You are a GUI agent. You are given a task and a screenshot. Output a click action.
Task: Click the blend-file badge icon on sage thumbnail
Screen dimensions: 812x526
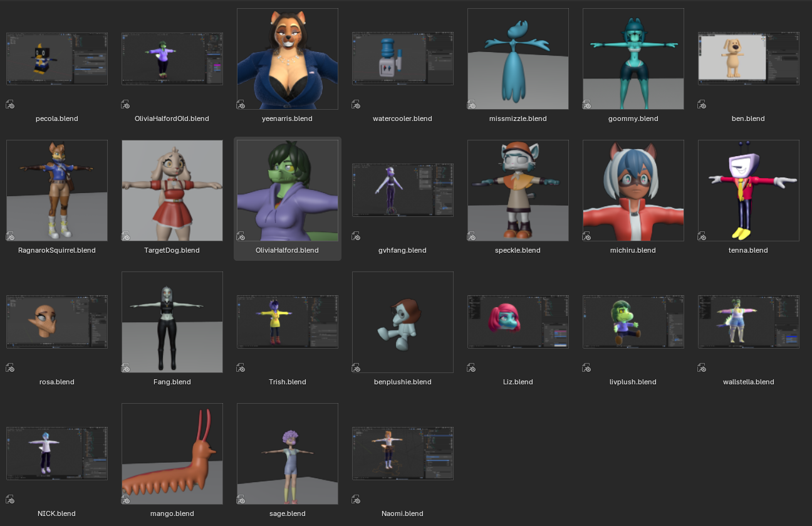pos(241,500)
